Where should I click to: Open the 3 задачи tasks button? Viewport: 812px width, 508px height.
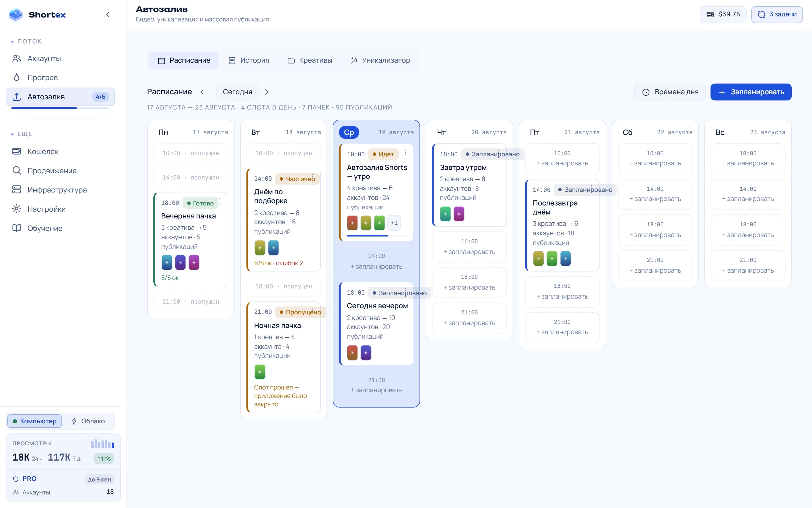tap(777, 14)
